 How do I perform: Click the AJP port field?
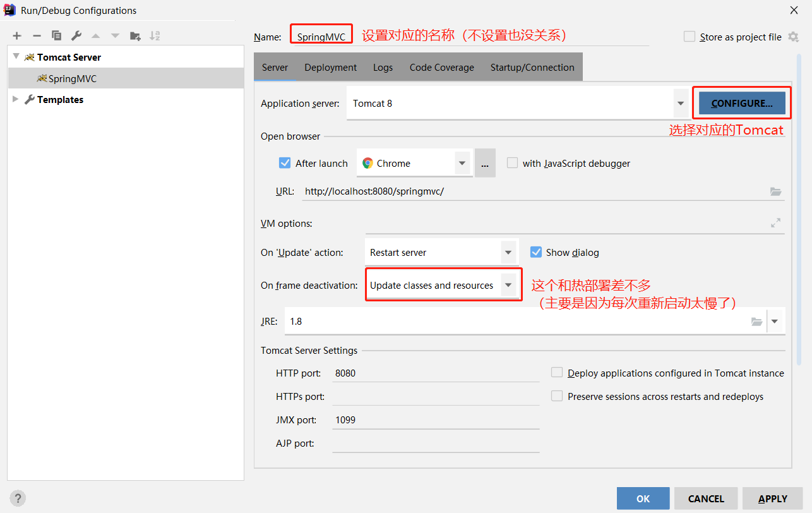tap(436, 443)
